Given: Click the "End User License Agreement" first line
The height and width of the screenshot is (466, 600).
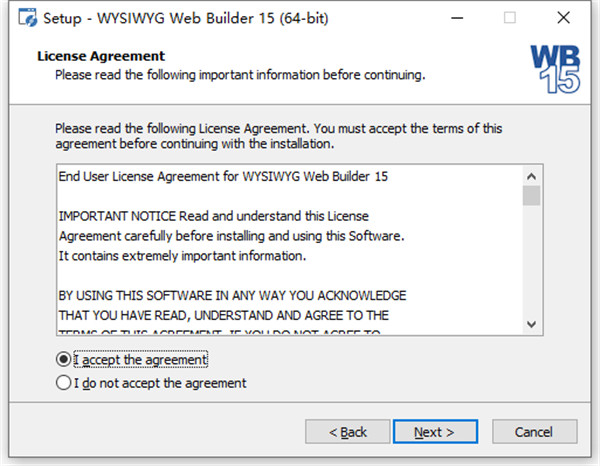Looking at the screenshot, I should coord(223,177).
